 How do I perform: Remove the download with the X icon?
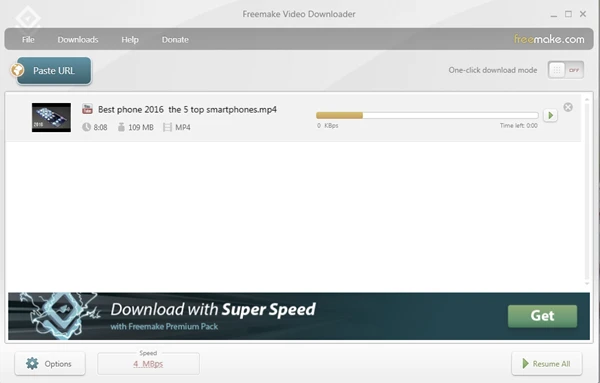(x=568, y=107)
